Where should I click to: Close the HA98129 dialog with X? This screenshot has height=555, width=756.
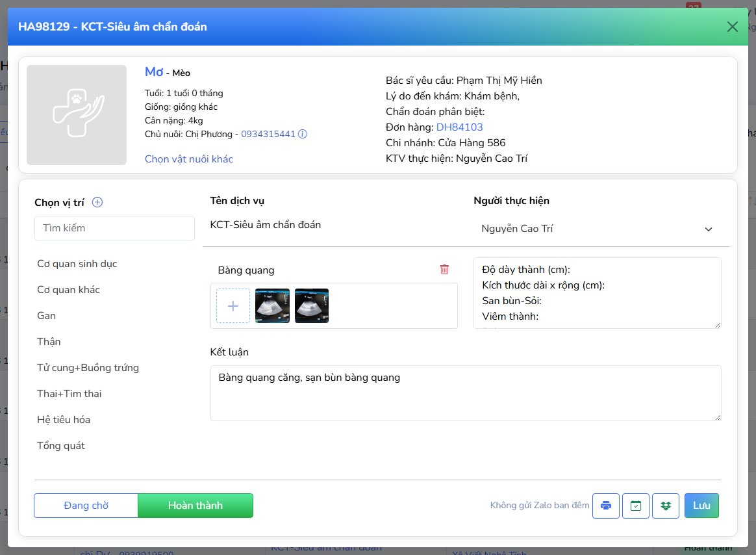click(733, 27)
